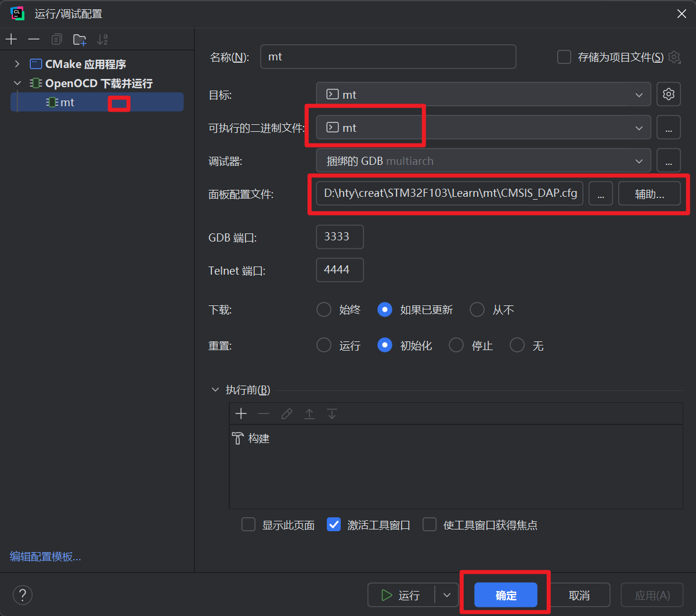
Task: Sort configurations alphabetically
Action: (103, 39)
